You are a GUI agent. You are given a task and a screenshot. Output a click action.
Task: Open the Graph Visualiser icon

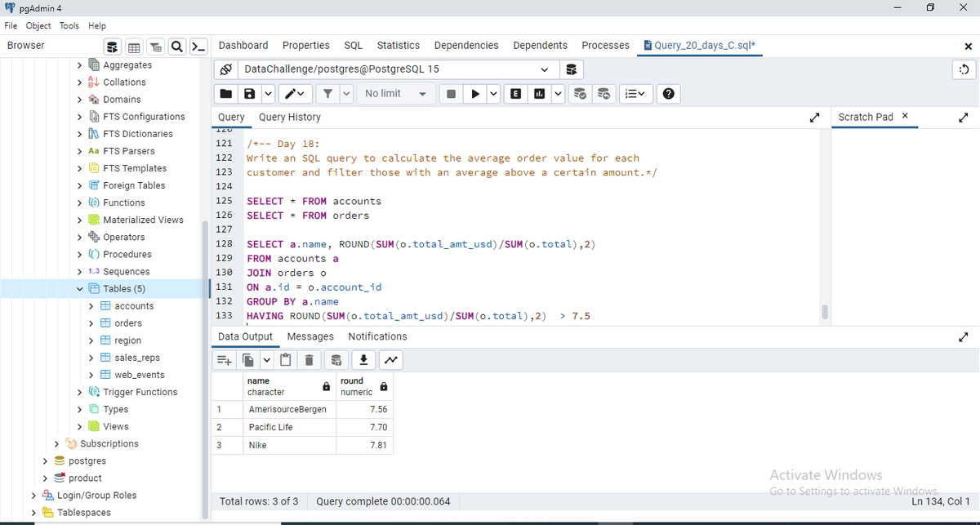click(x=392, y=360)
